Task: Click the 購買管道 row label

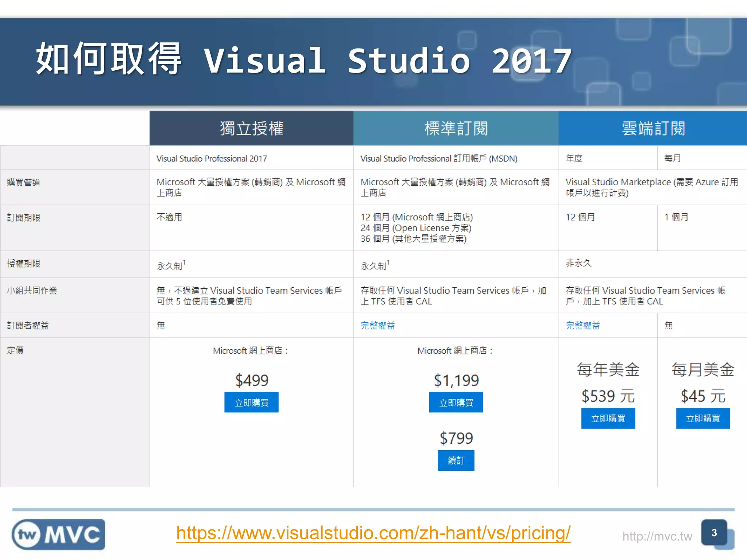Action: pos(24,182)
